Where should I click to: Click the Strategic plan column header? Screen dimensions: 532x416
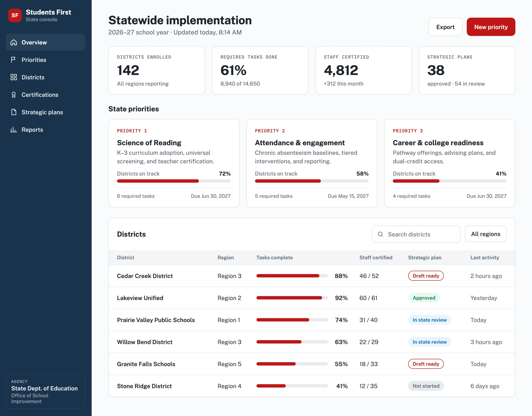[425, 257]
